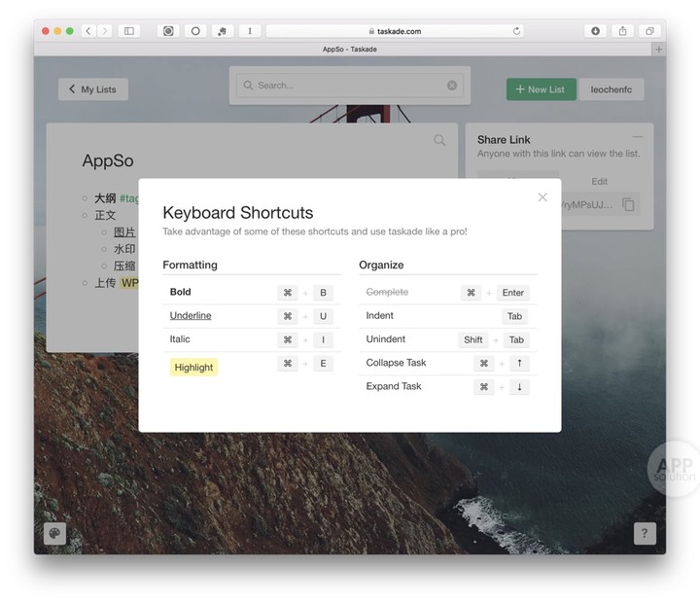Add a new Safari tab
Viewport: 700px width, 603px height.
point(658,50)
